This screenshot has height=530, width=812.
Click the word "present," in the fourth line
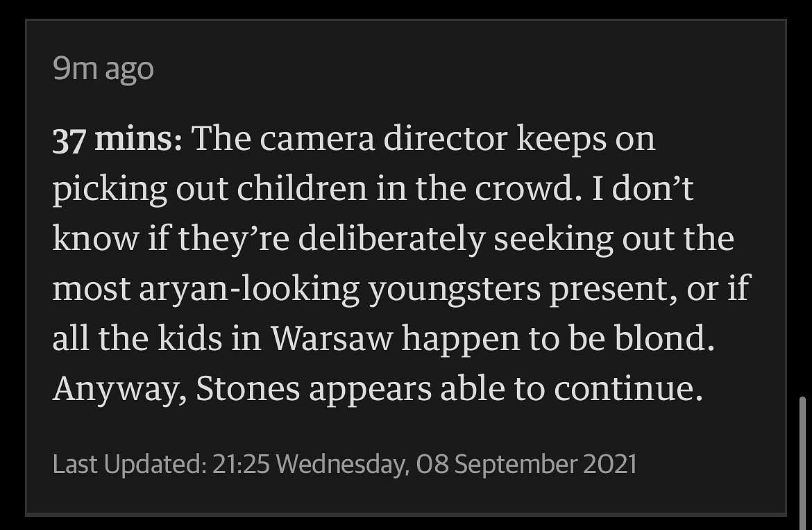pos(614,289)
